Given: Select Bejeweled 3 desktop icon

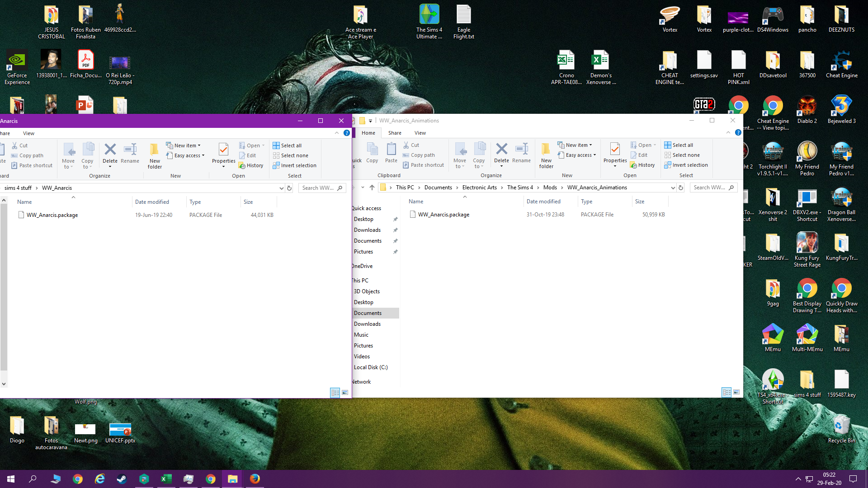Looking at the screenshot, I should click(841, 110).
